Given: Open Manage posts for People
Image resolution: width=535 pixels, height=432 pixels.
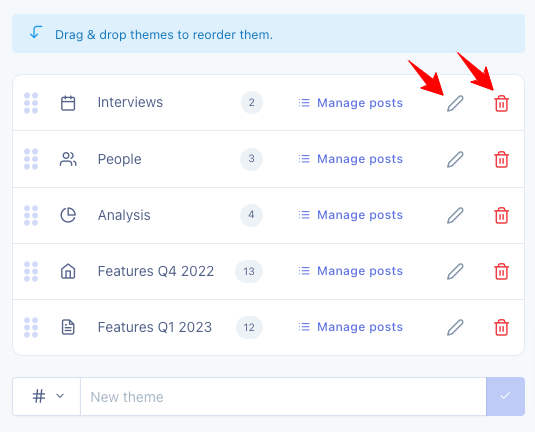Looking at the screenshot, I should pos(351,159).
